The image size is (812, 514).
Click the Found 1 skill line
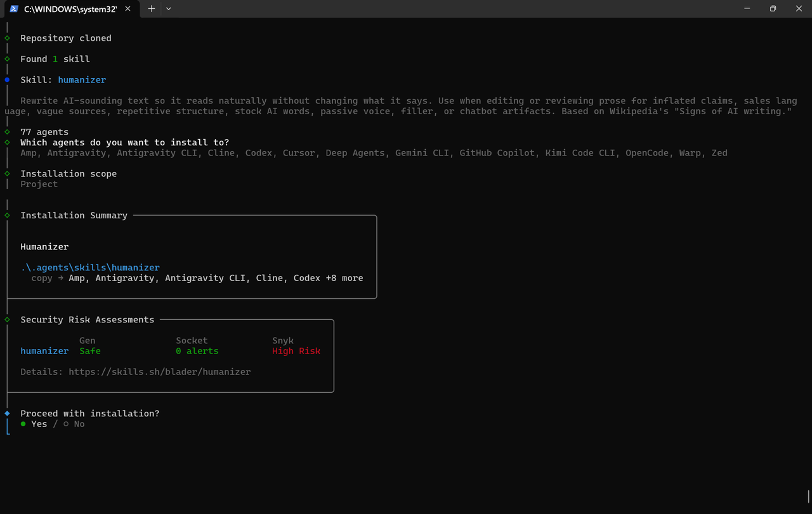coord(55,59)
